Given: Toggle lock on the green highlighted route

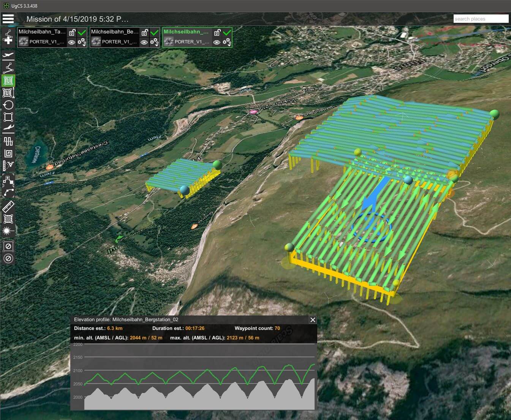Looking at the screenshot, I should click(x=217, y=33).
